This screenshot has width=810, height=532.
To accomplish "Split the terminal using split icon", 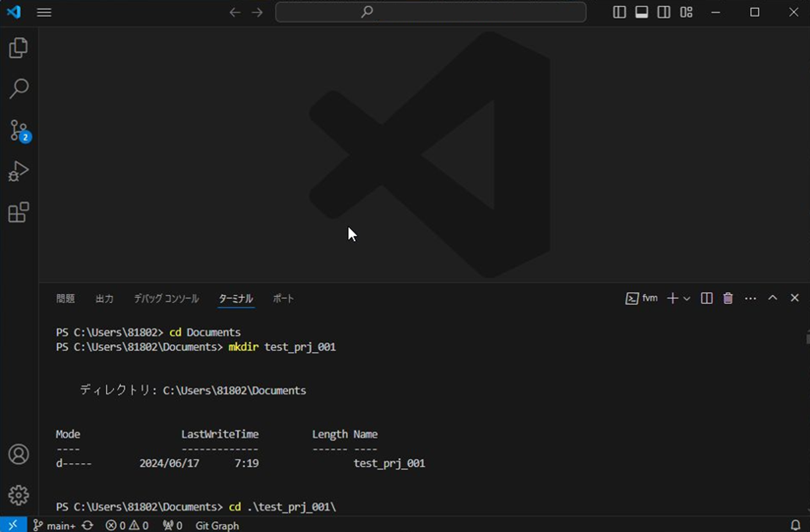I will click(x=706, y=298).
